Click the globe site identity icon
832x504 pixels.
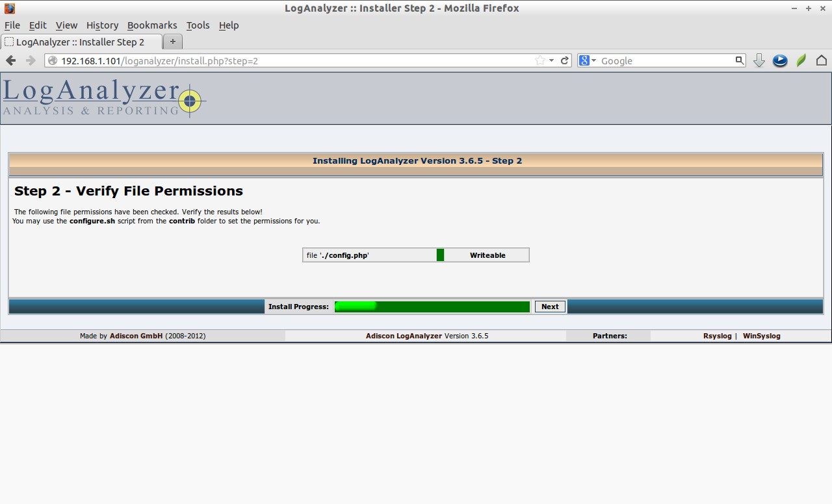(52, 60)
